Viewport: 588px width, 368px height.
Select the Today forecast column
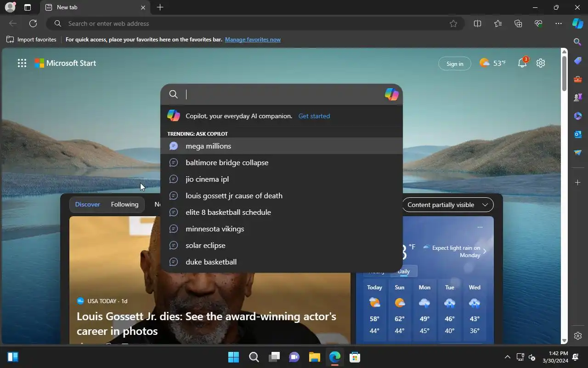coord(374,310)
